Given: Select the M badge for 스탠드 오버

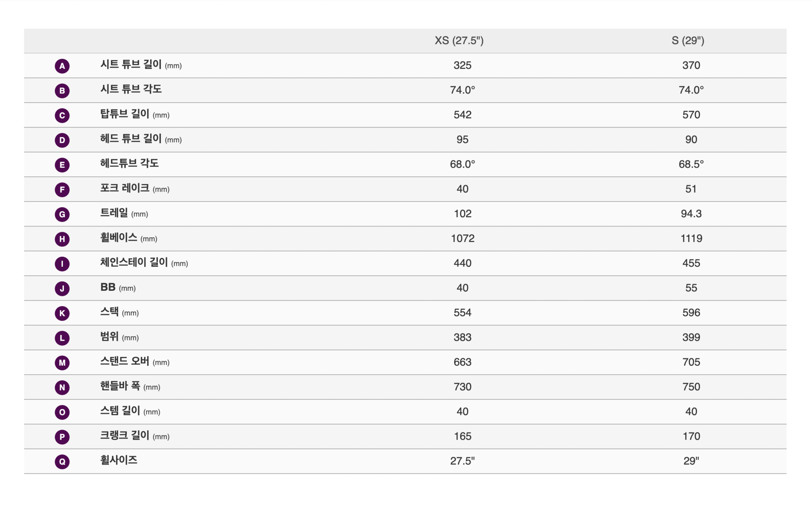Looking at the screenshot, I should coord(62,363).
